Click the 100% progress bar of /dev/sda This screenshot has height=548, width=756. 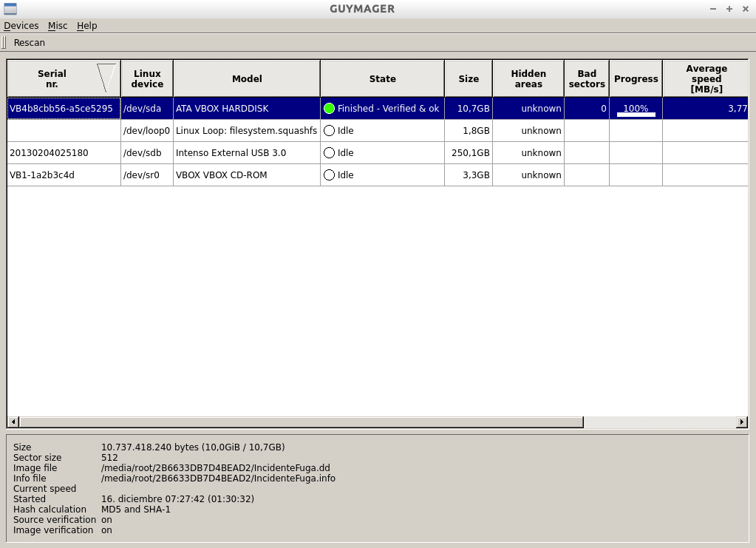pos(636,109)
